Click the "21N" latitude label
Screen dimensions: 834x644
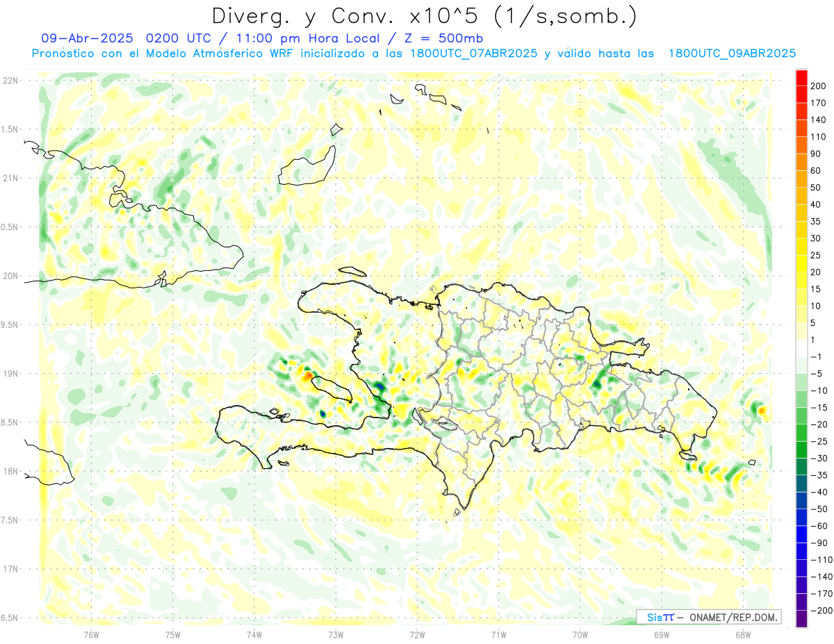(x=10, y=179)
